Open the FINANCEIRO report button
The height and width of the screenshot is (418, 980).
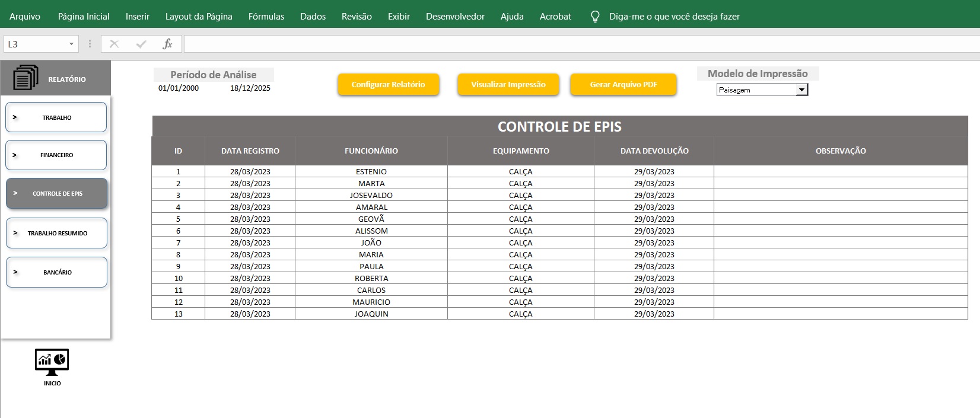(56, 155)
